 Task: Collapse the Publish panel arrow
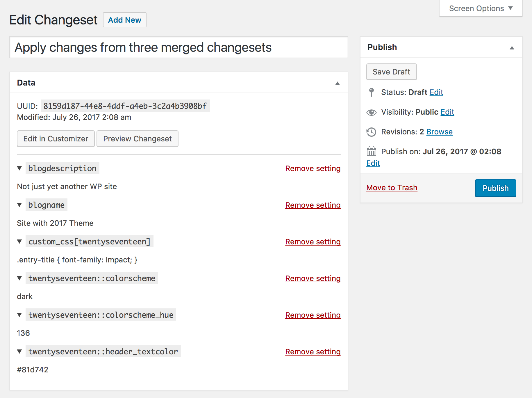(x=512, y=48)
